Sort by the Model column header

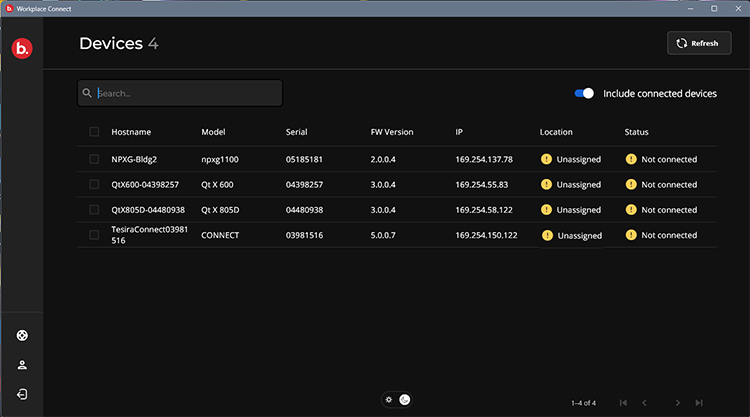click(x=213, y=132)
